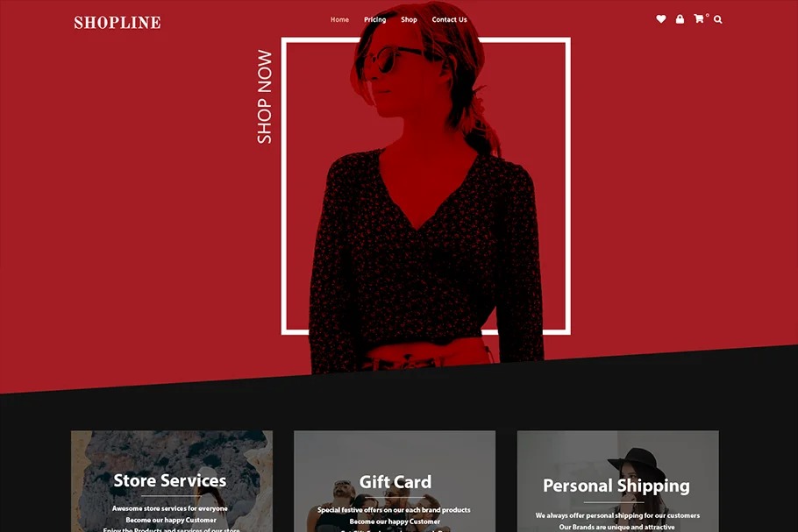This screenshot has width=798, height=532.
Task: Open the lock account icon
Action: click(x=680, y=18)
